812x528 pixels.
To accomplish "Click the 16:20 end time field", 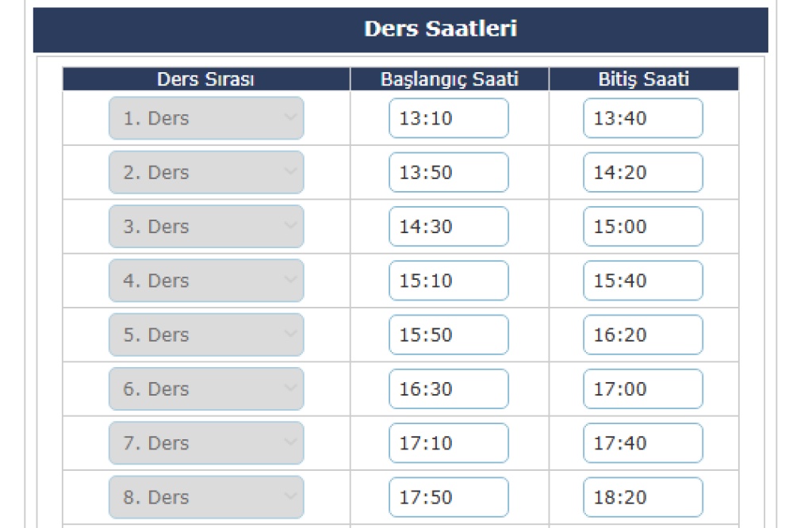I will 642,335.
